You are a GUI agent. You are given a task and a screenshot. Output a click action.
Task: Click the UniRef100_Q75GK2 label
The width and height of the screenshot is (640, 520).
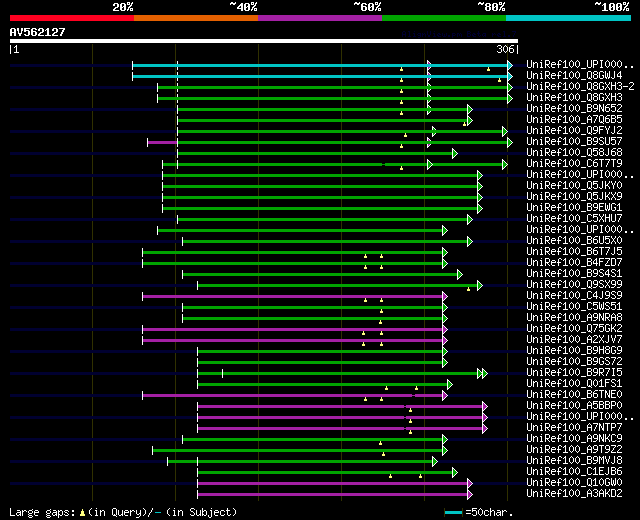[x=574, y=329]
